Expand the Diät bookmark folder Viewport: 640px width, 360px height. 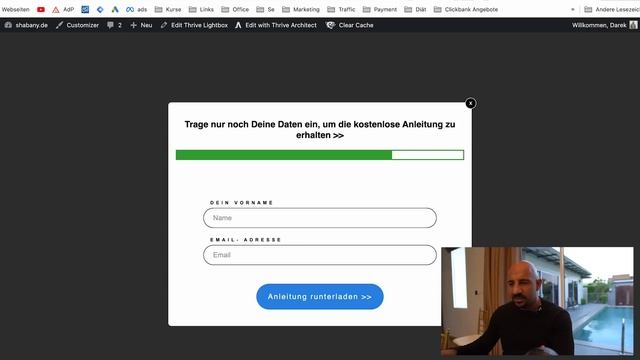coord(415,9)
